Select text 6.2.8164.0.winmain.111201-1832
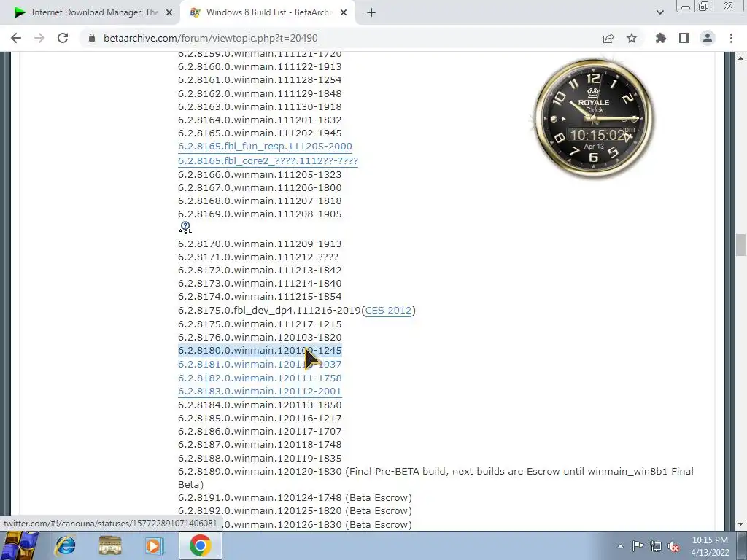 tap(260, 120)
